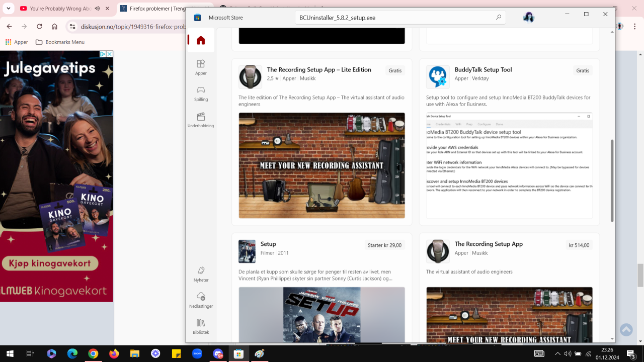This screenshot has height=362, width=644.
Task: Click Gratis button for Recording Setup Lite
Action: [x=395, y=71]
